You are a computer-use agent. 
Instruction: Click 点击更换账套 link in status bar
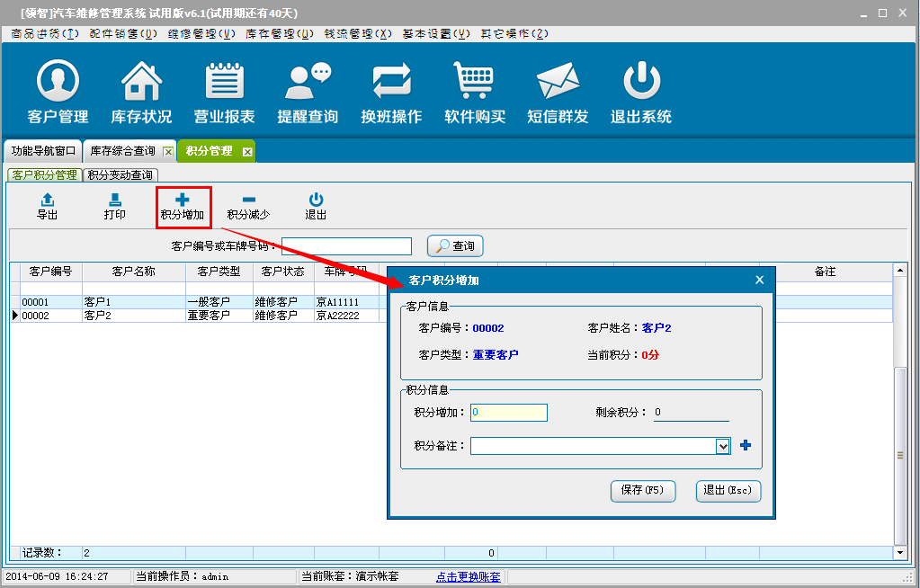tap(469, 576)
